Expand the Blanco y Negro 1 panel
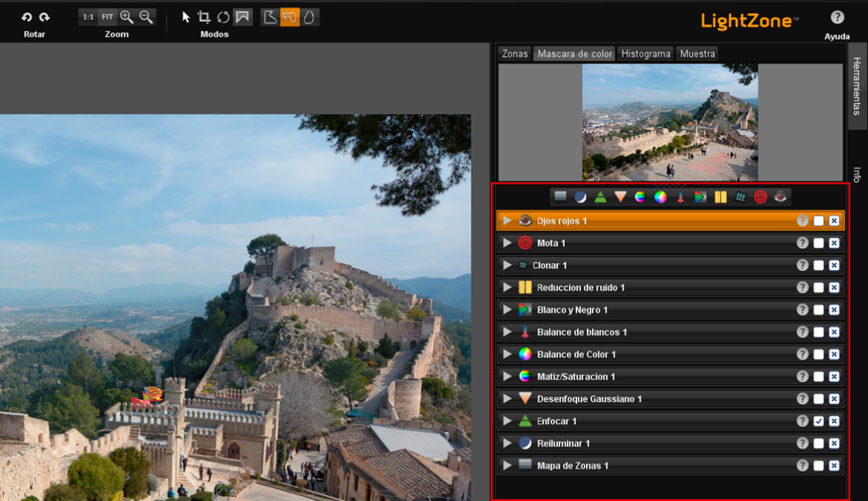This screenshot has height=501, width=868. 507,309
